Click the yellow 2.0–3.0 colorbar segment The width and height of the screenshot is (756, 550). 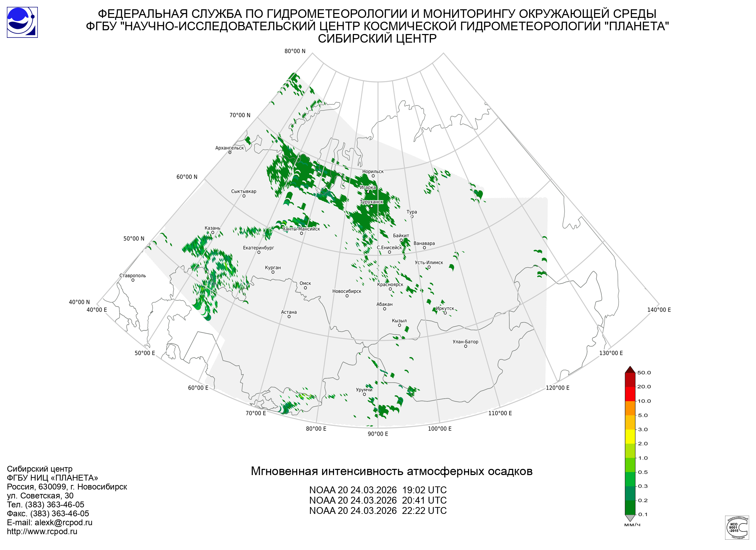coord(630,437)
